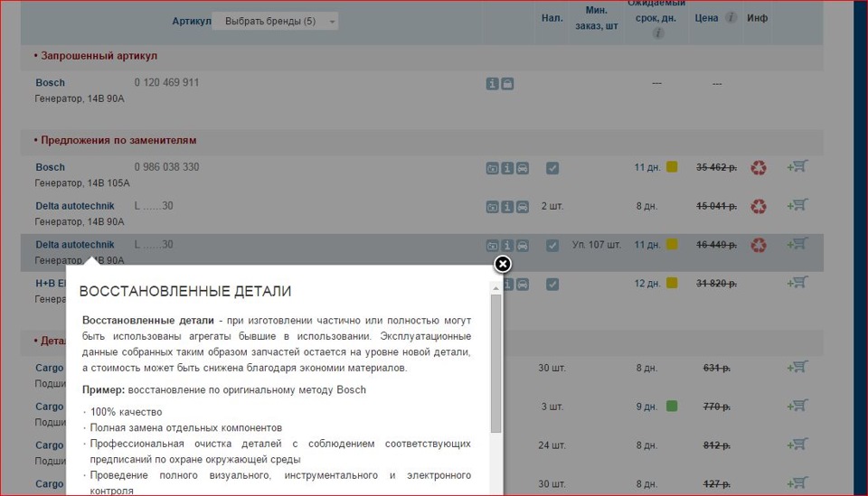Add Cargo 812 р. part to cart
The width and height of the screenshot is (868, 496).
pyautogui.click(x=797, y=444)
